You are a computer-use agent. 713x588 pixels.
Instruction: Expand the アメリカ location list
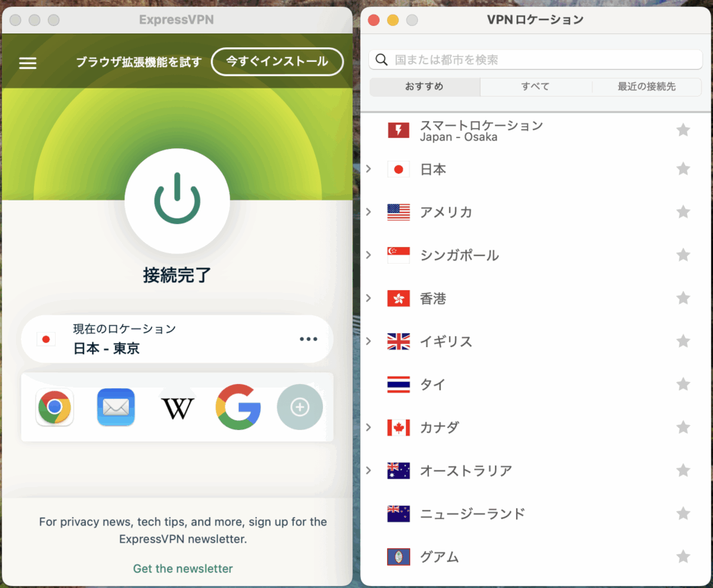coord(369,212)
